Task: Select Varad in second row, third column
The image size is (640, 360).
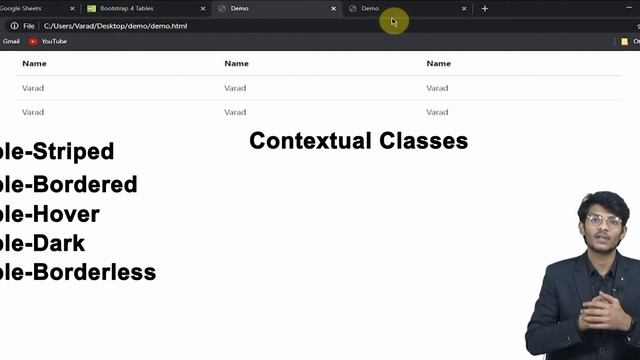Action: tap(437, 112)
